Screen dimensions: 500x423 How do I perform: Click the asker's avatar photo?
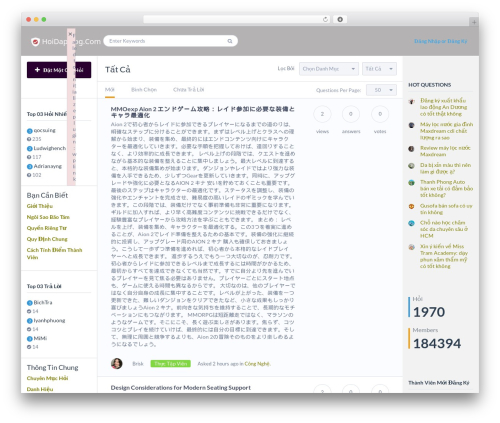117,363
